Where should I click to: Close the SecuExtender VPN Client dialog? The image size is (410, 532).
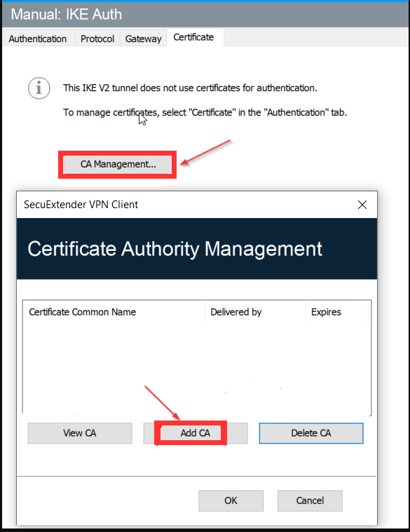point(362,205)
